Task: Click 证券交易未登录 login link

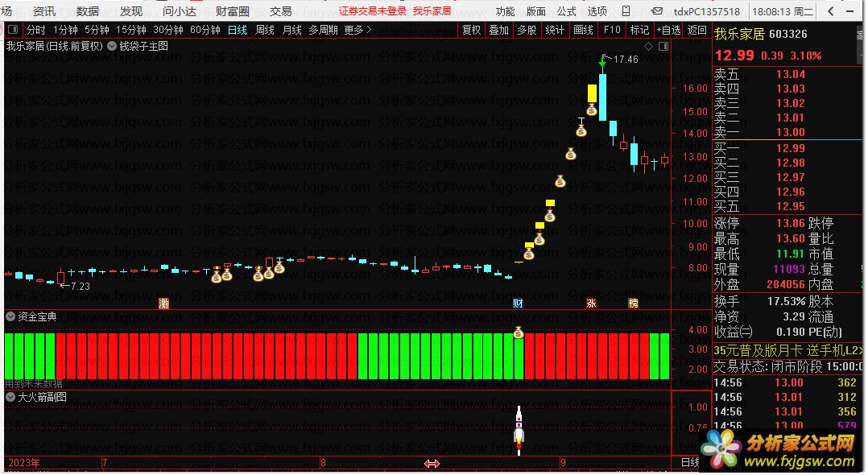Action: [373, 11]
